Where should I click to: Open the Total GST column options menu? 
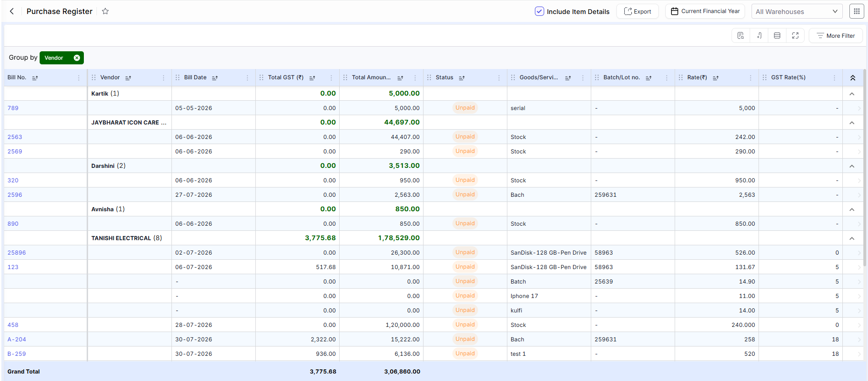point(331,78)
